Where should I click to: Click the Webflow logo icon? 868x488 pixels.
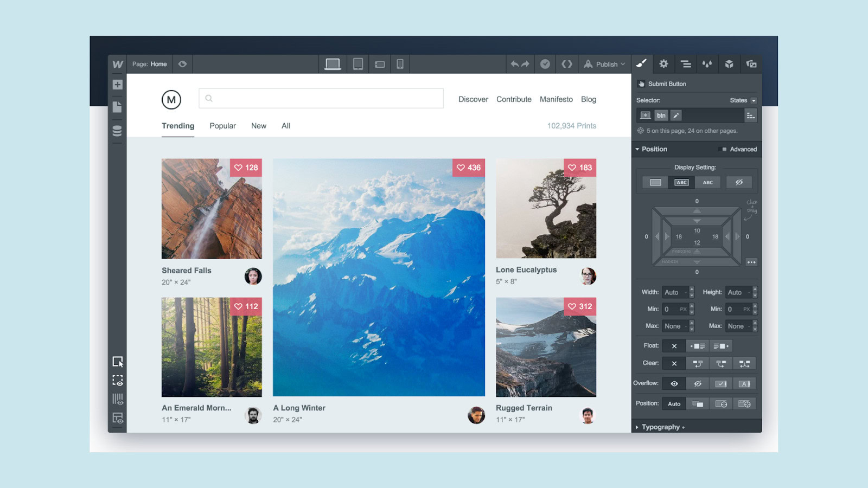(118, 64)
